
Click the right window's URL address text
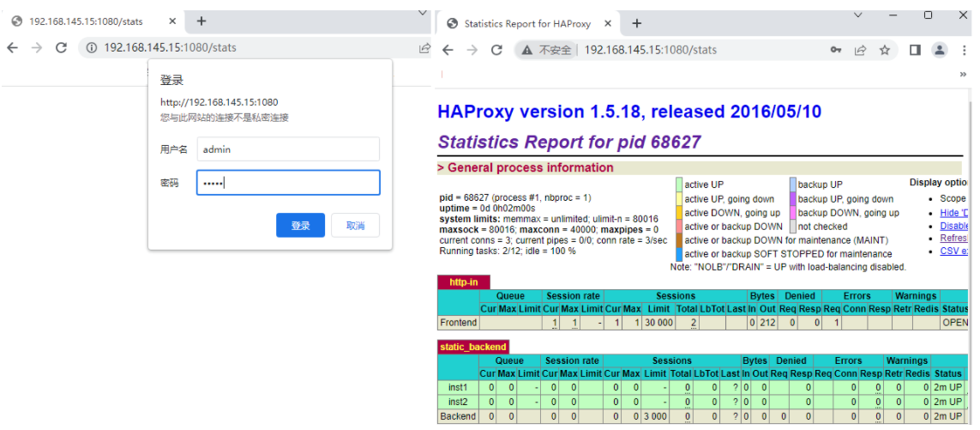click(x=651, y=50)
